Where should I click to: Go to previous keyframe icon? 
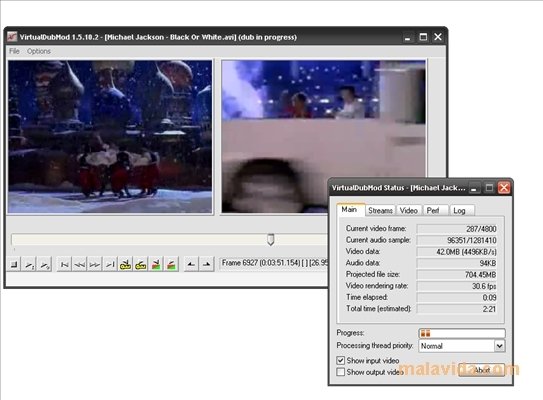point(125,264)
